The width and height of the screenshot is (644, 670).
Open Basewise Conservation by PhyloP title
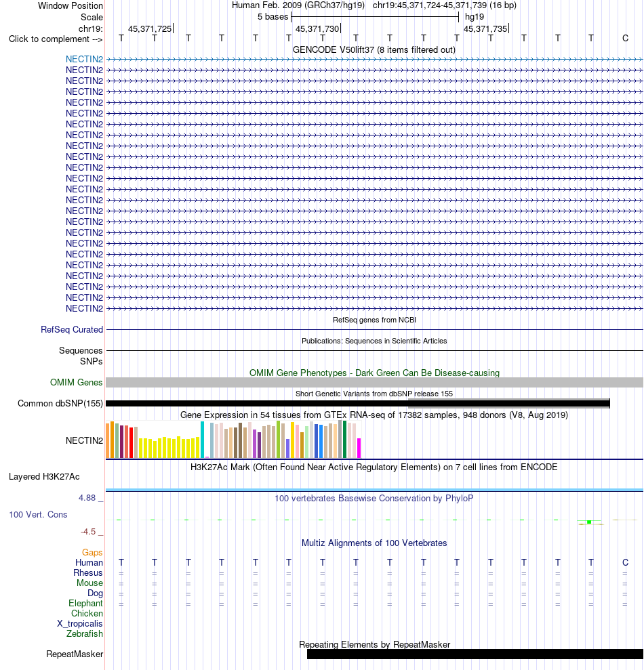pyautogui.click(x=374, y=498)
